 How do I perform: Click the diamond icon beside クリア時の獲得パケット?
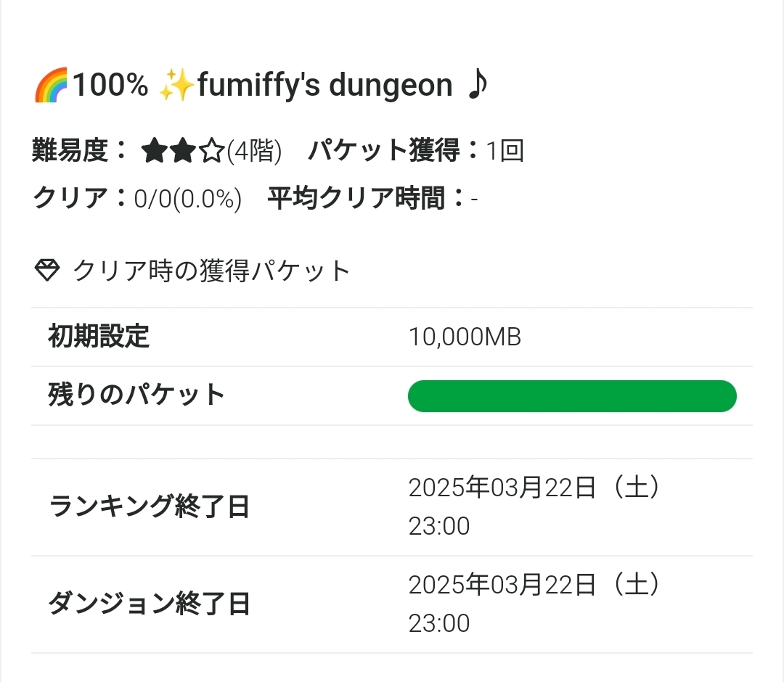[47, 271]
